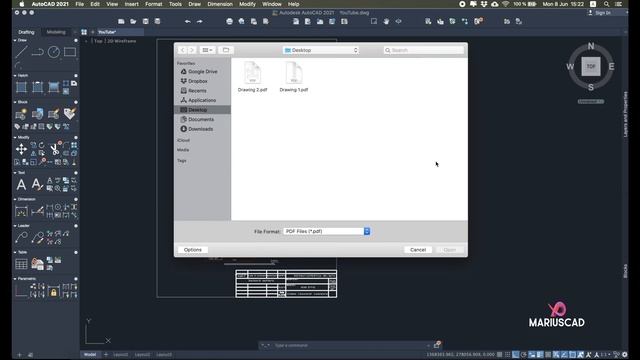
Task: Open the File menu
Action: click(80, 4)
